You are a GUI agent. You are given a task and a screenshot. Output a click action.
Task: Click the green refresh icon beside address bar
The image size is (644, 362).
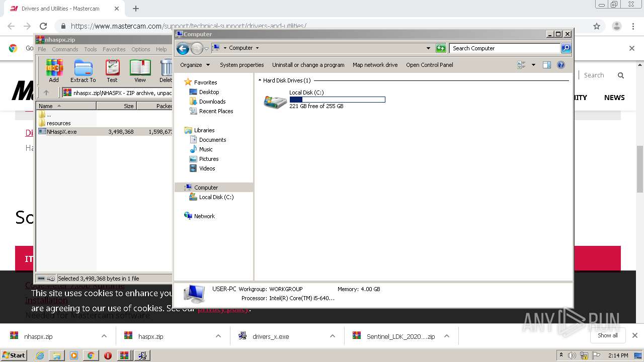point(441,48)
